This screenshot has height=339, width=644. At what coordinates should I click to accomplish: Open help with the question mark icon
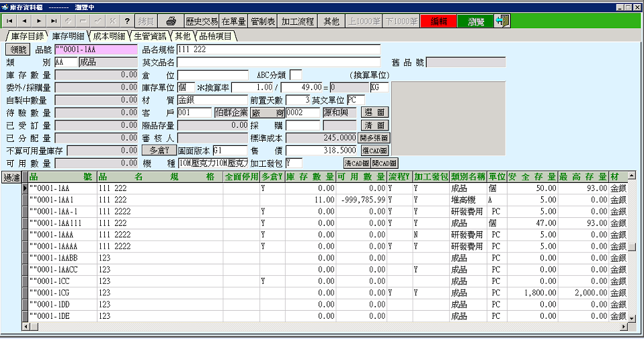click(127, 21)
